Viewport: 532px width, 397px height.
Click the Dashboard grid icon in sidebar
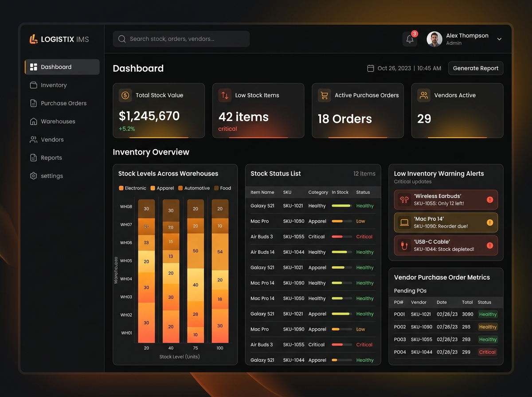[x=33, y=67]
